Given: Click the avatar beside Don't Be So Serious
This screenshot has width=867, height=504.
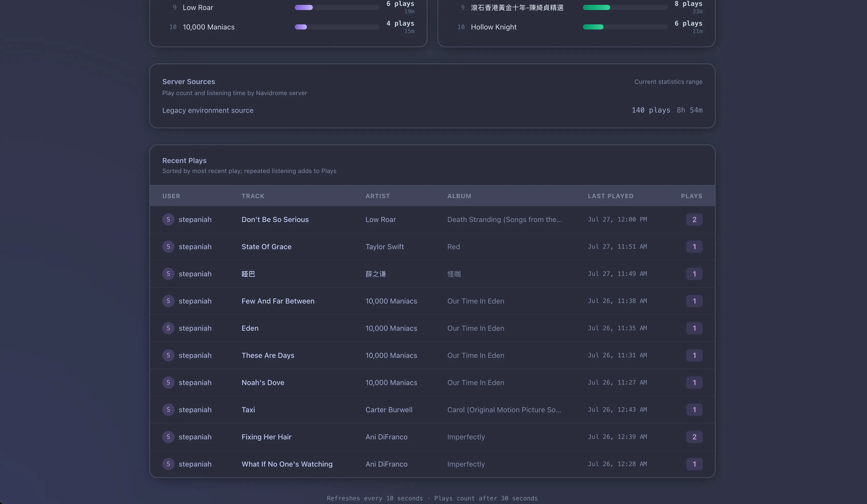Looking at the screenshot, I should tap(168, 219).
